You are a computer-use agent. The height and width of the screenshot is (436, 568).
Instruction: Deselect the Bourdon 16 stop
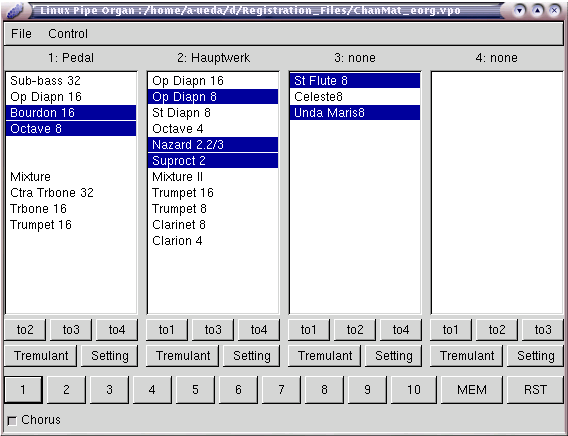71,113
